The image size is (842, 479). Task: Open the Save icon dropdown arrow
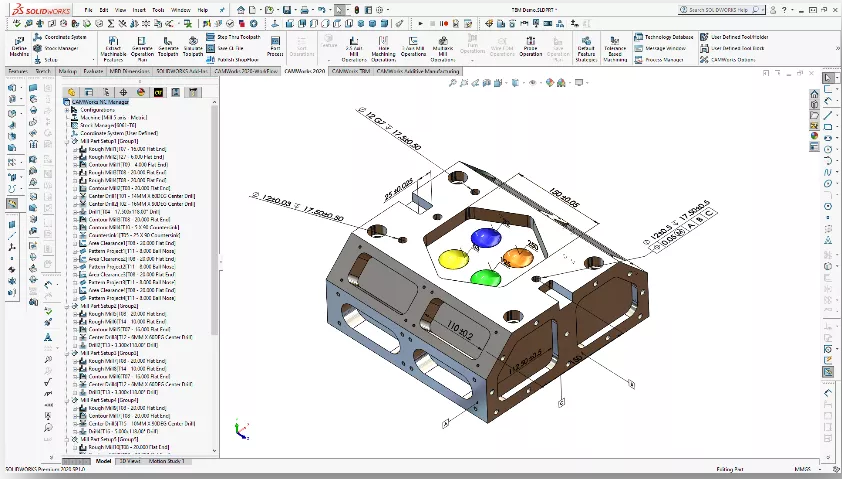coord(295,10)
